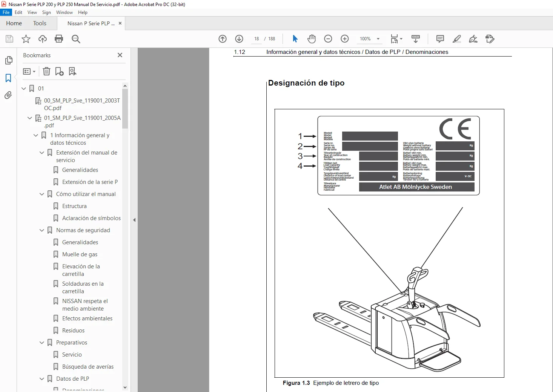The image size is (553, 392).
Task: Go to Aclaración de símbolos bookmark
Action: tap(91, 218)
